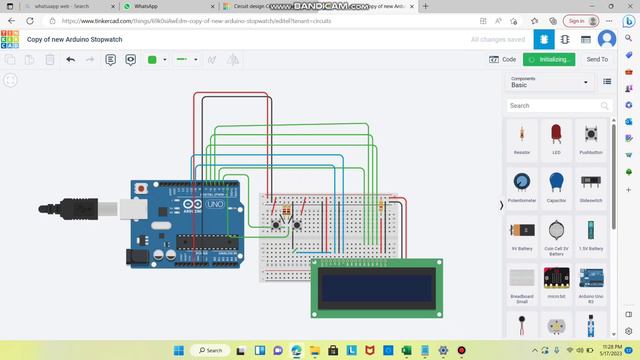The image size is (640, 360).
Task: Select the Potentiometer component
Action: [x=522, y=188]
